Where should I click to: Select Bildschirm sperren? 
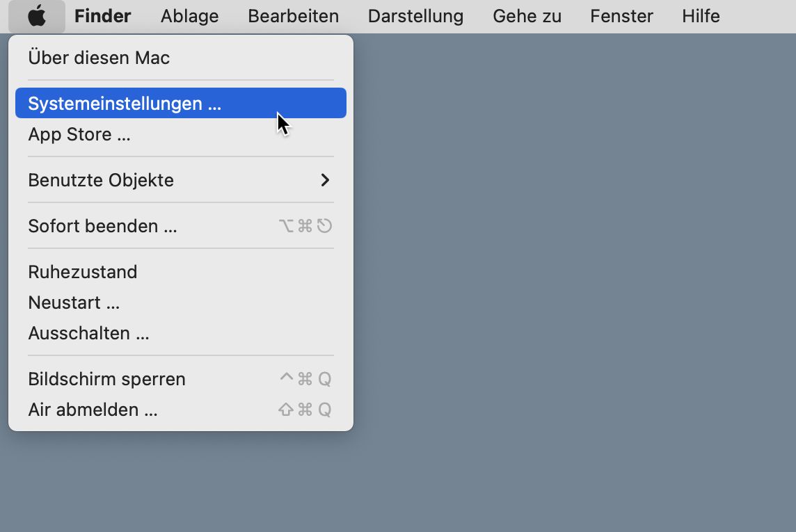click(x=181, y=379)
